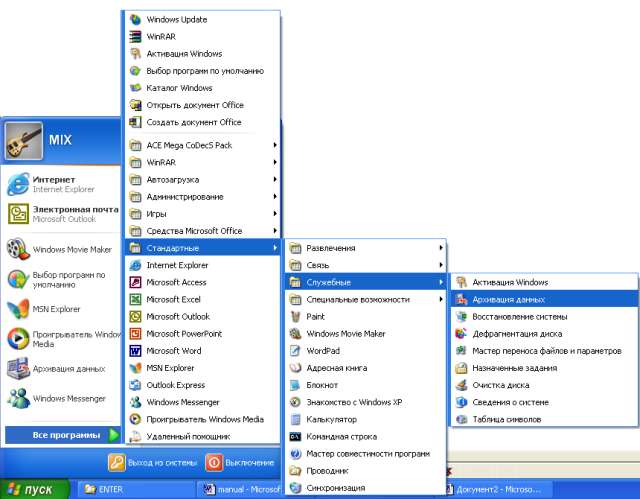Open Мастер переноса файлов и параметров

(544, 351)
